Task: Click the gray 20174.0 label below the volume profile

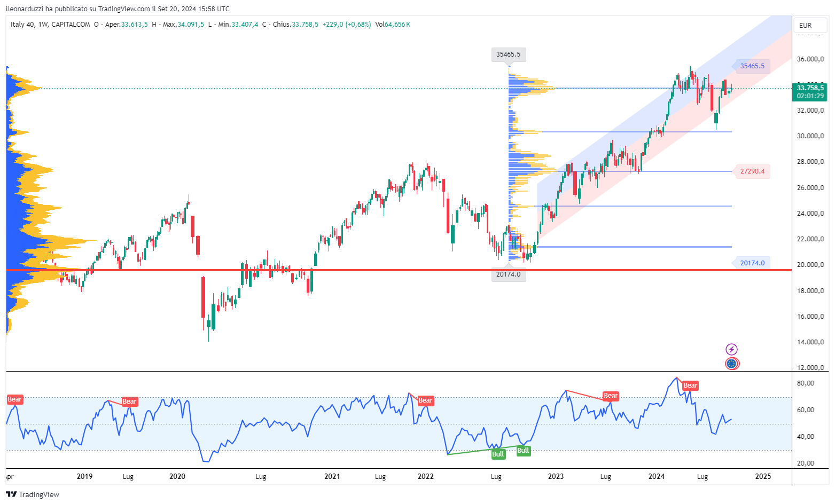Action: (508, 274)
